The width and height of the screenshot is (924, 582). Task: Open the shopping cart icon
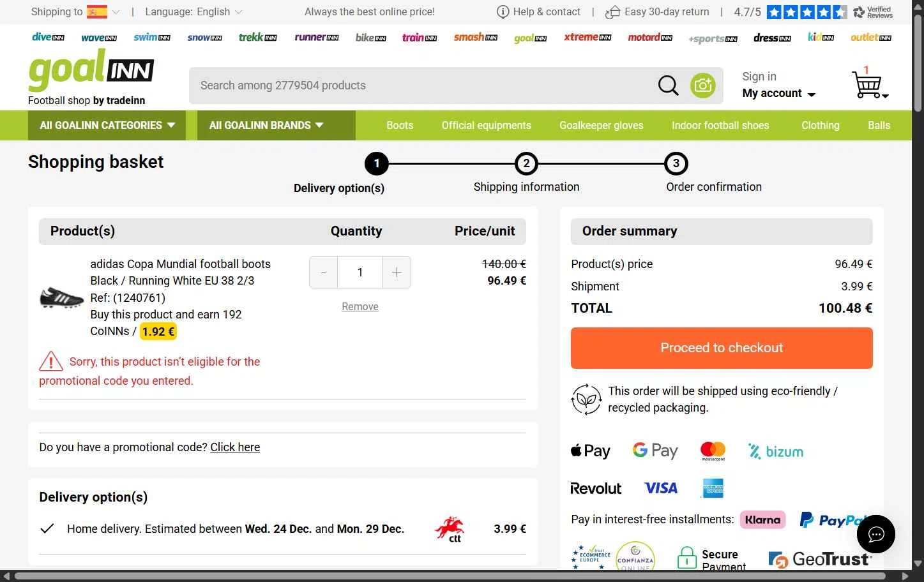pyautogui.click(x=868, y=84)
